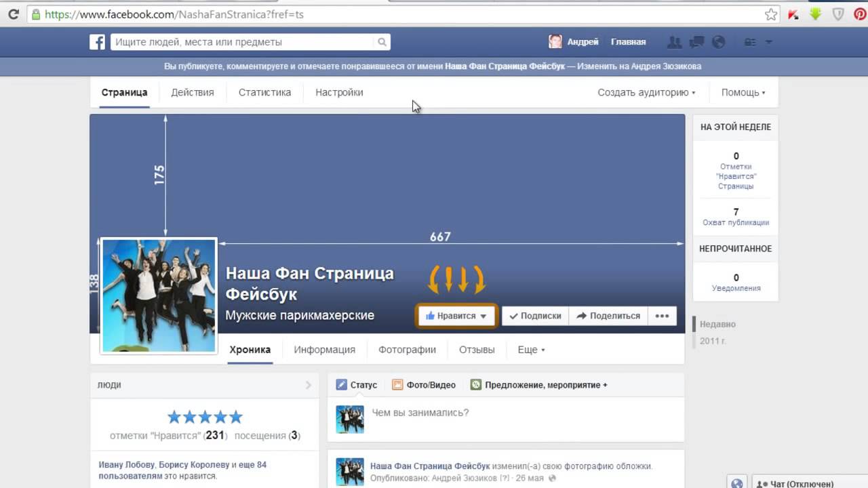Click the Kaspersky extension icon
This screenshot has width=868, height=488.
[794, 14]
